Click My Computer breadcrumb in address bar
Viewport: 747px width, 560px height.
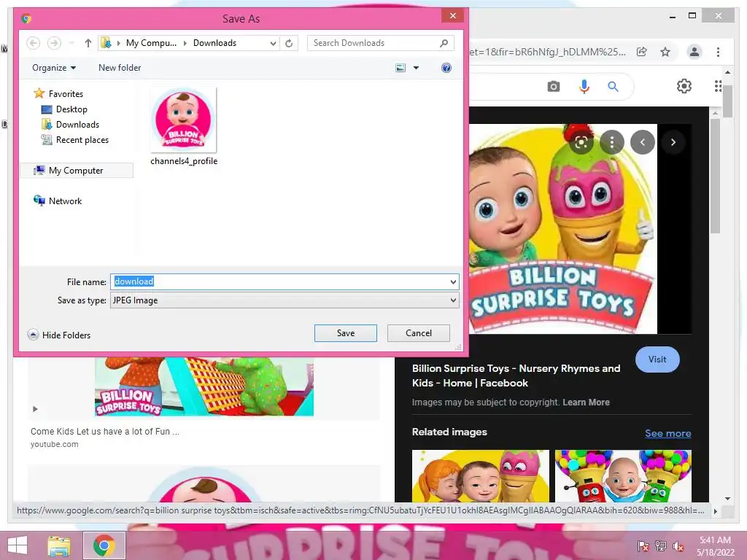(x=151, y=43)
